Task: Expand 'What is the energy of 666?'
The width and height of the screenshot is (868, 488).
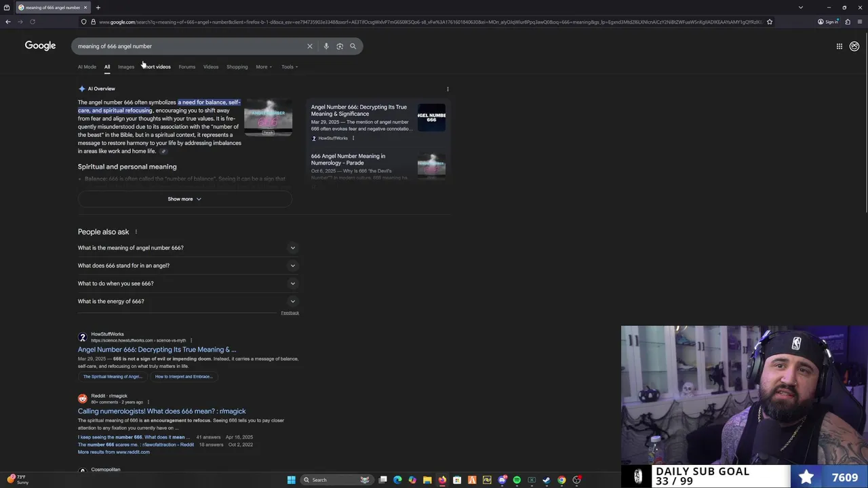Action: tap(188, 301)
